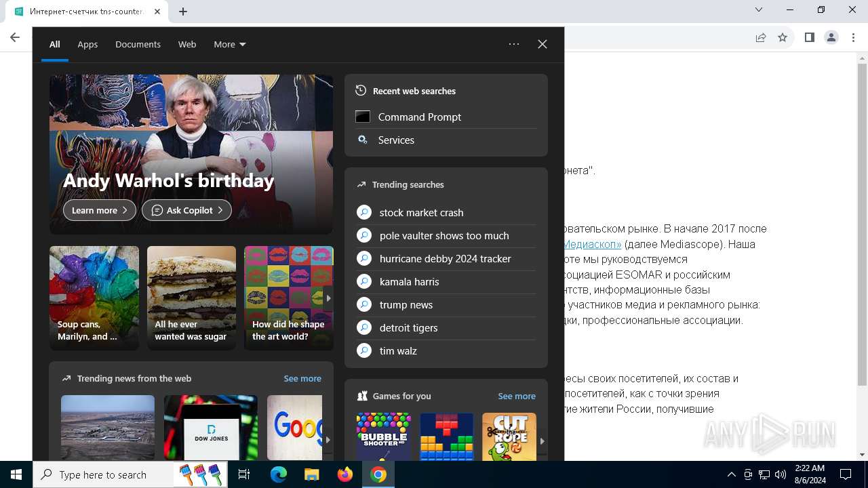Open the paintbrush search highlights icon

pos(200,474)
